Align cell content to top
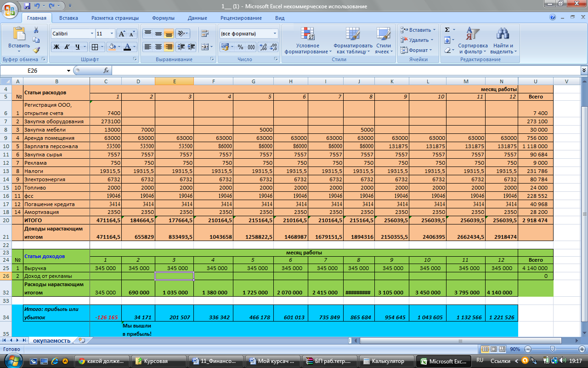The height and width of the screenshot is (368, 588). click(x=147, y=34)
